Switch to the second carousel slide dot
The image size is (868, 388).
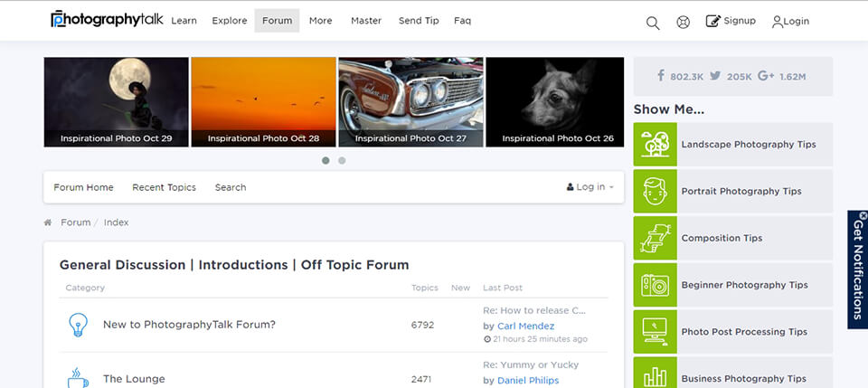tap(342, 160)
